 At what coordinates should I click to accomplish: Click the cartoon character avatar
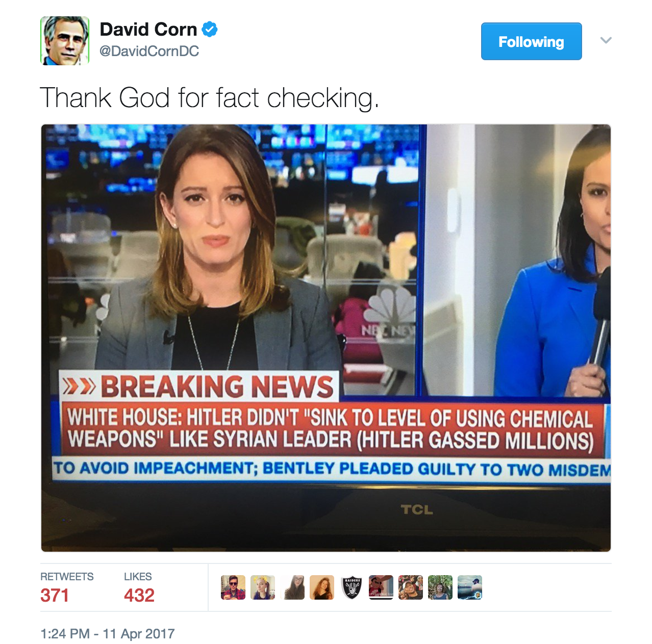381,587
